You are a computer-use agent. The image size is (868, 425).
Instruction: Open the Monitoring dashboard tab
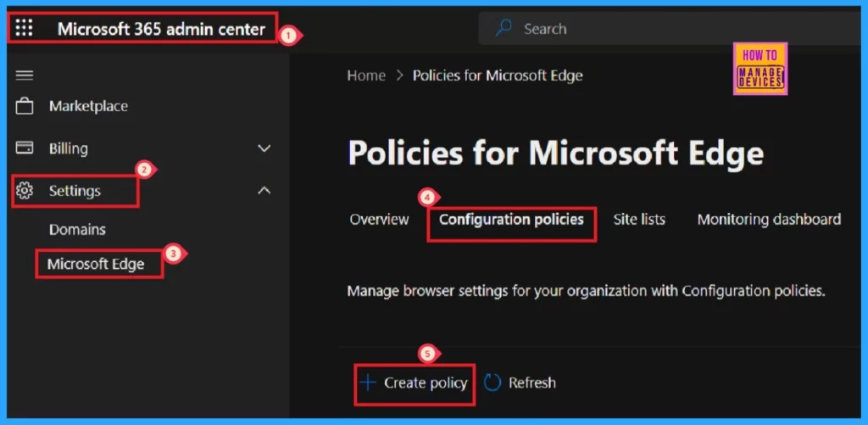(769, 220)
